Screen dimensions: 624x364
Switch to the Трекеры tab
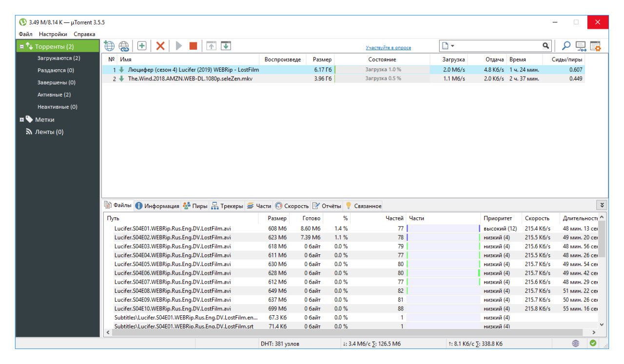coord(227,206)
